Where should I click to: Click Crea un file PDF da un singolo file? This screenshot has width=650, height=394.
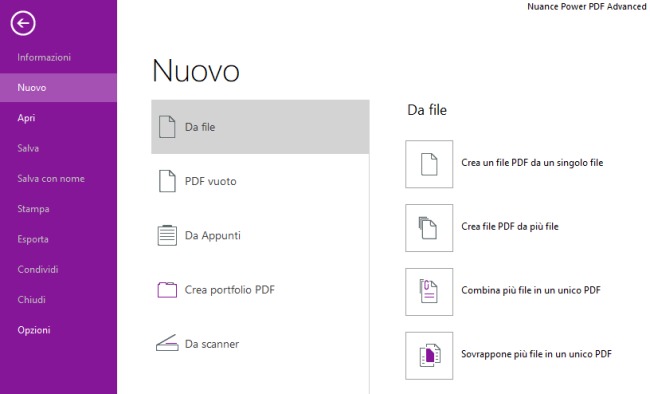point(532,163)
